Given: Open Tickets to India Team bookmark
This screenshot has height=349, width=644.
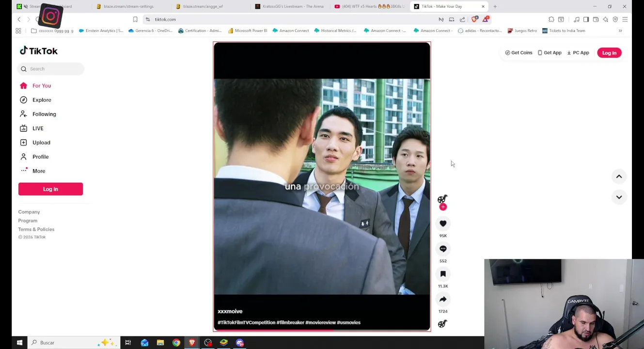Looking at the screenshot, I should 564,31.
